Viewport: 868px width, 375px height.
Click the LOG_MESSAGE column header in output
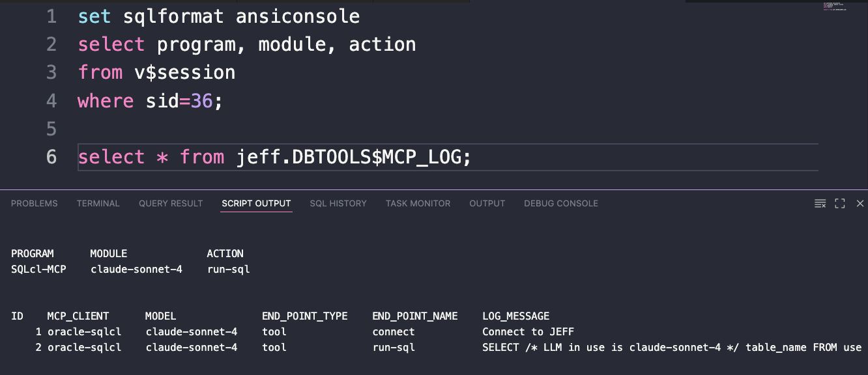click(515, 316)
